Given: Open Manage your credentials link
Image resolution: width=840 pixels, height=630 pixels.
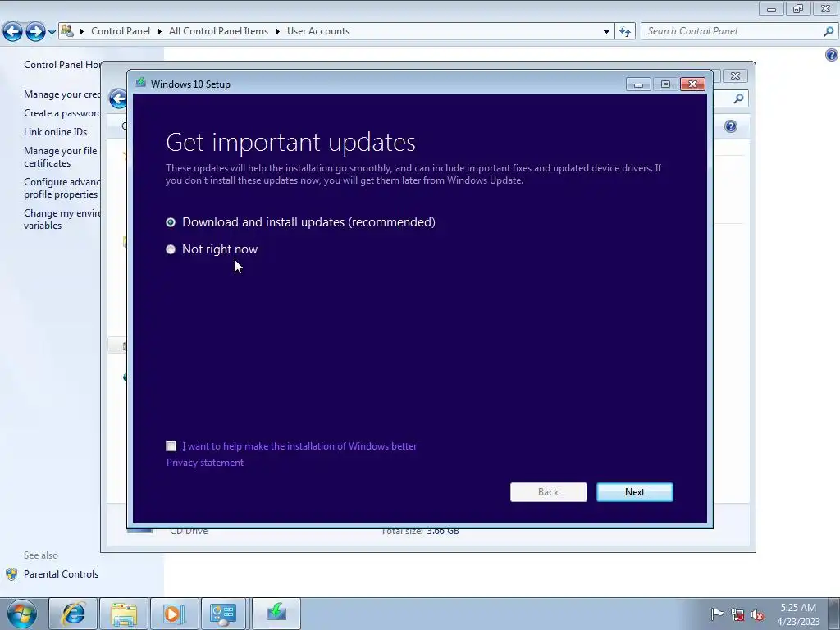Looking at the screenshot, I should tap(62, 94).
